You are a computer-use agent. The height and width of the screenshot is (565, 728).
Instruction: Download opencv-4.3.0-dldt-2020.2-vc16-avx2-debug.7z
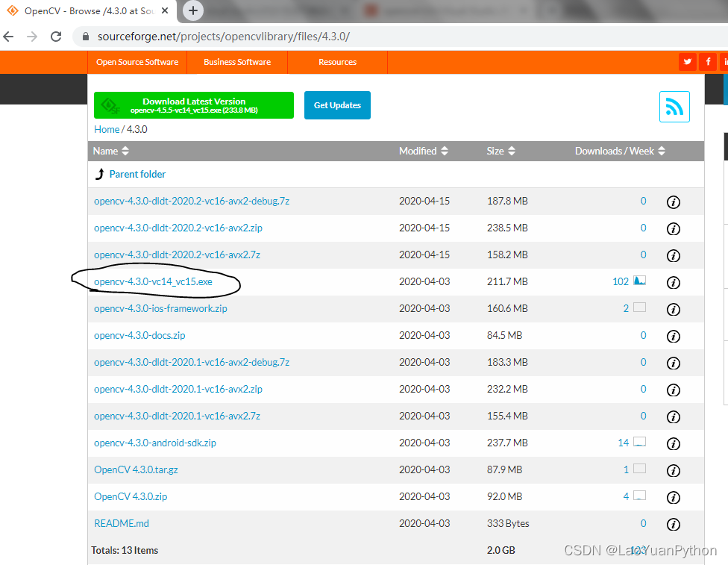pyautogui.click(x=192, y=202)
